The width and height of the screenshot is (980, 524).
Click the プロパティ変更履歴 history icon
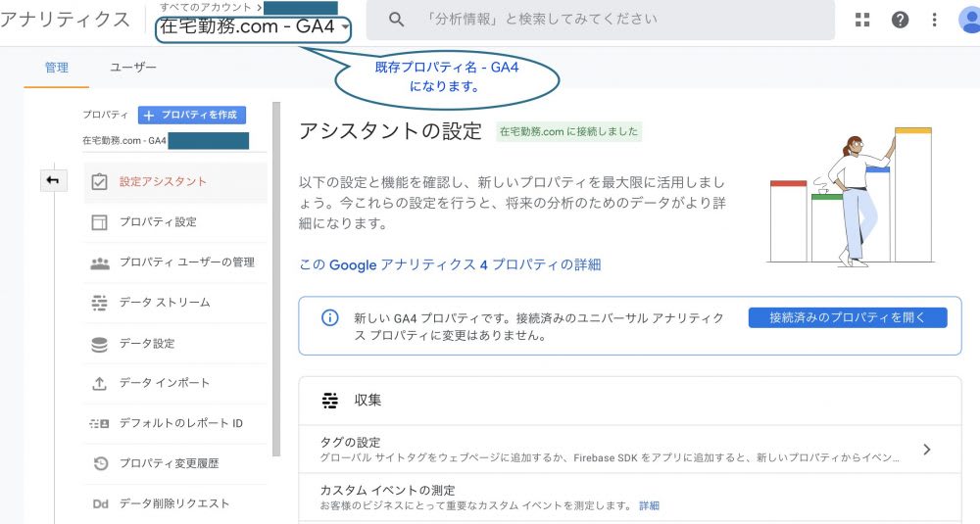(101, 463)
